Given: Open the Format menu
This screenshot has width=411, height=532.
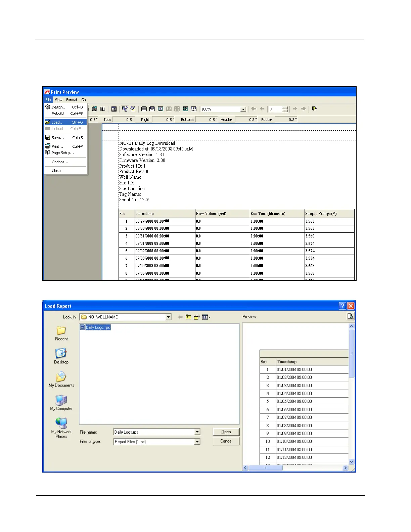Looking at the screenshot, I should pyautogui.click(x=72, y=100).
